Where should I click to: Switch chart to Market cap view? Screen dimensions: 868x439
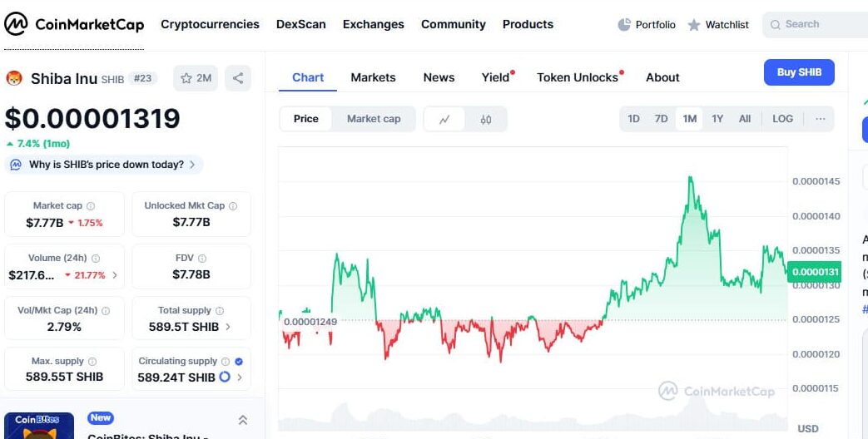[374, 119]
